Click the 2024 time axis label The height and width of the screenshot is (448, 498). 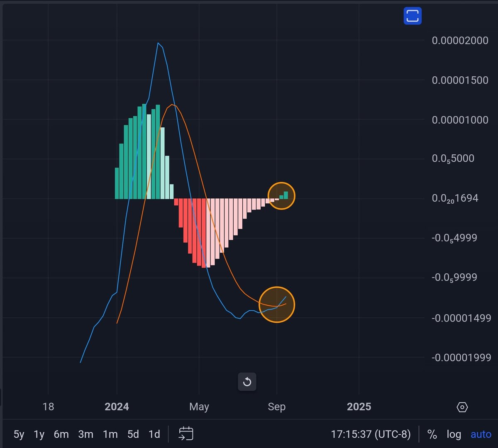117,407
